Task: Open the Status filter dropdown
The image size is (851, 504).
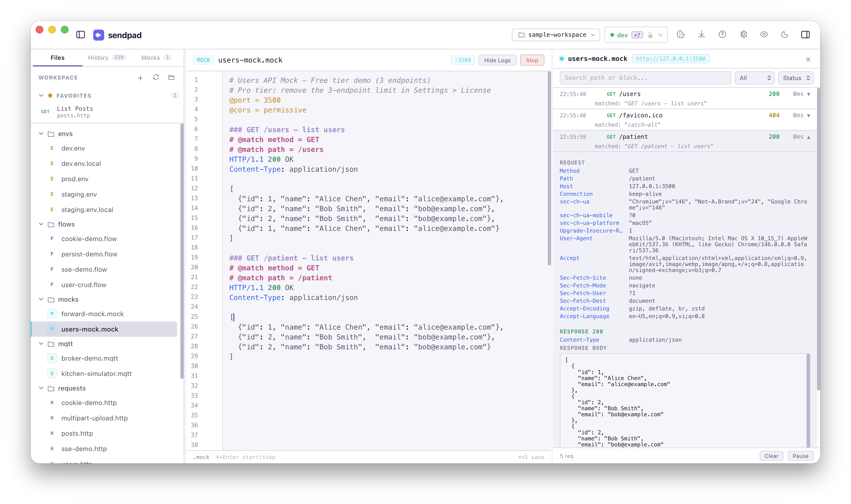Action: pos(795,78)
